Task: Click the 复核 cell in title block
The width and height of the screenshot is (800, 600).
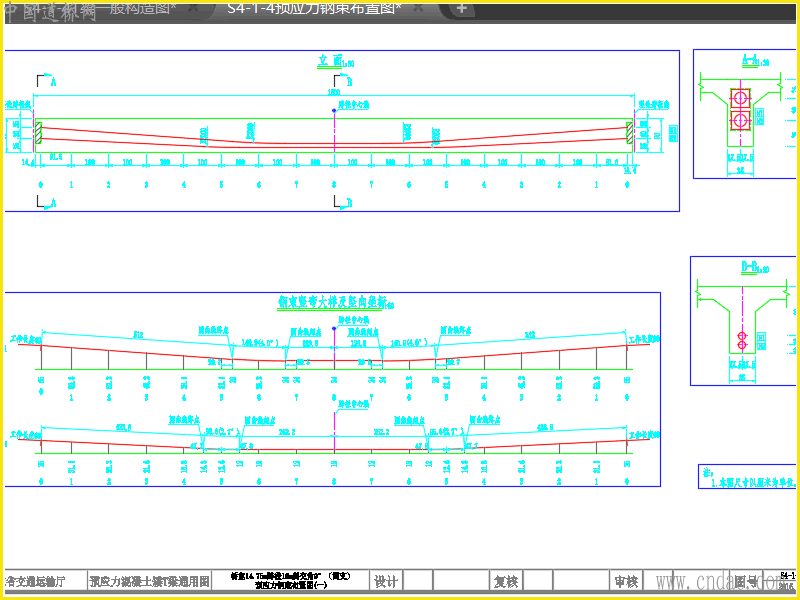Action: [506, 582]
